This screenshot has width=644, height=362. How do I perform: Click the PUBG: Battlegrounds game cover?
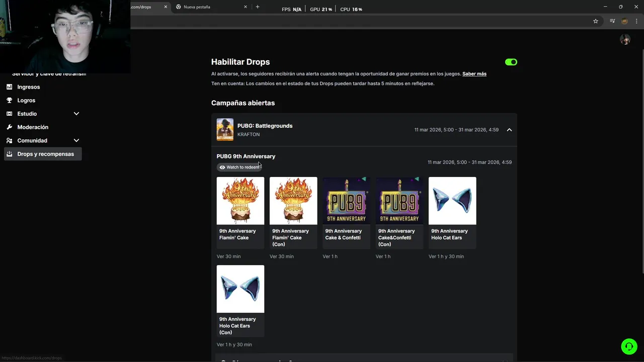click(x=225, y=130)
